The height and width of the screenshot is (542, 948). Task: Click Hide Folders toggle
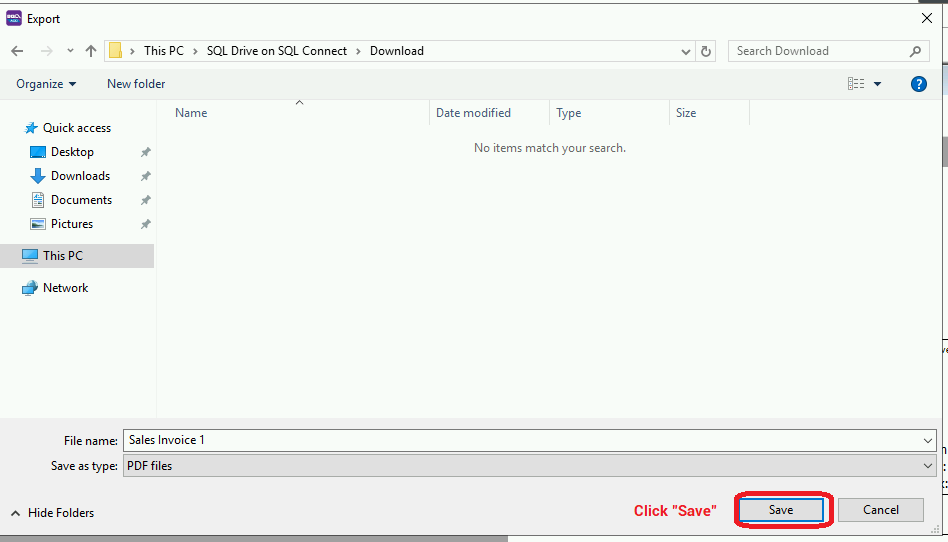(53, 513)
